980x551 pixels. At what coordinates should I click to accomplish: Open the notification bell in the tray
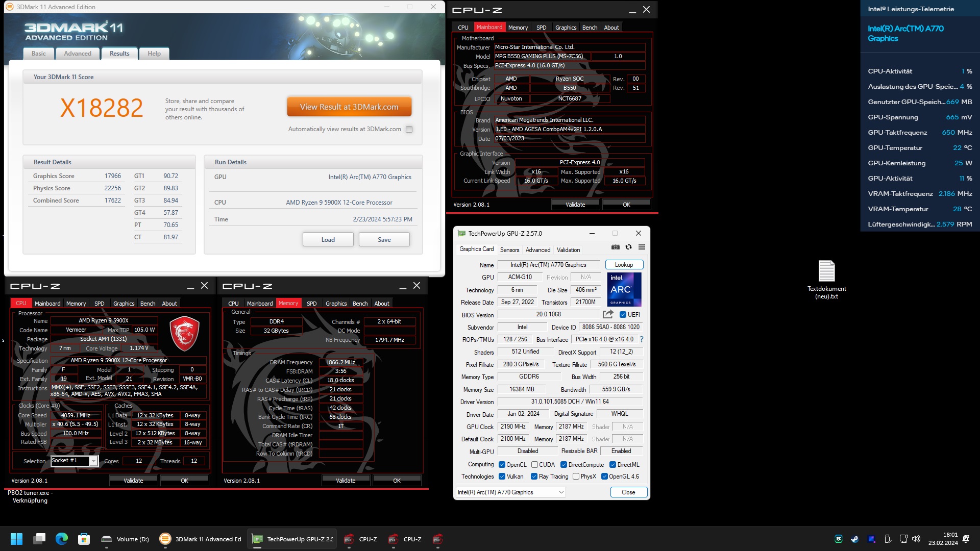point(966,539)
